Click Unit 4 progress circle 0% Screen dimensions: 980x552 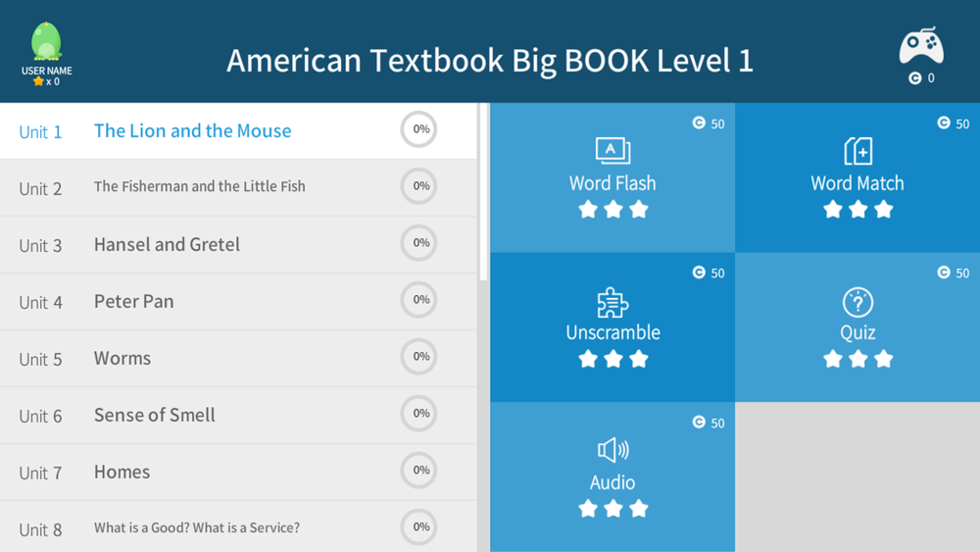418,300
